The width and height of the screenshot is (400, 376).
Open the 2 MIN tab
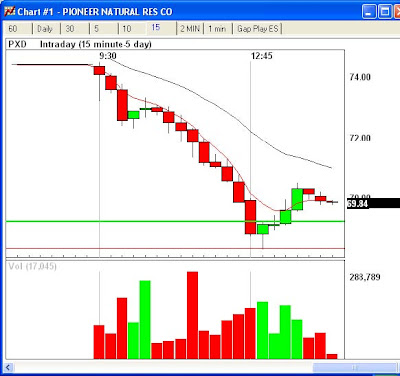point(190,29)
